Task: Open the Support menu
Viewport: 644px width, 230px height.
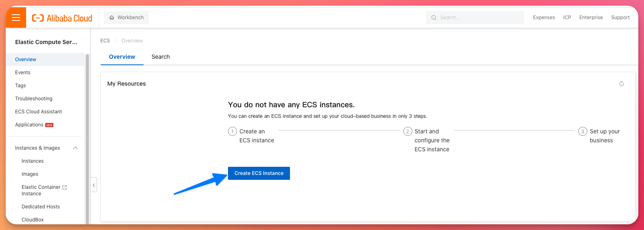Action: coord(620,18)
